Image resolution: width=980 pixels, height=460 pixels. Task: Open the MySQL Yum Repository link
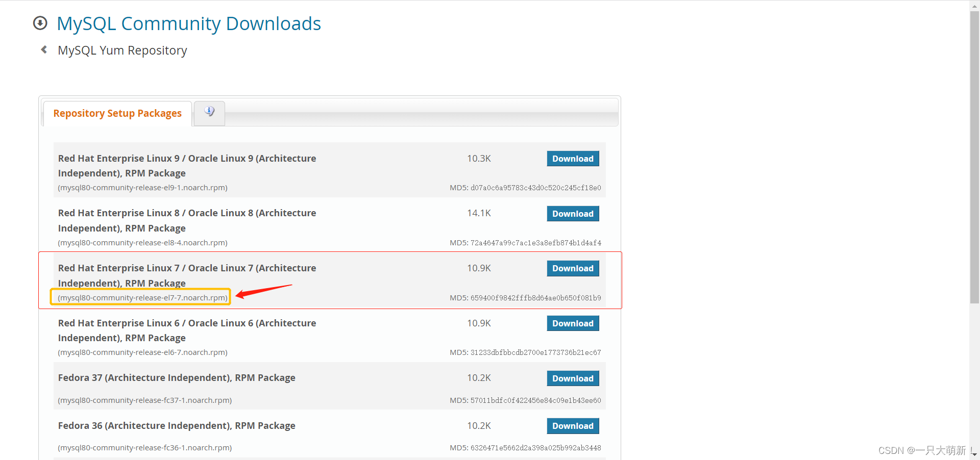click(x=122, y=49)
